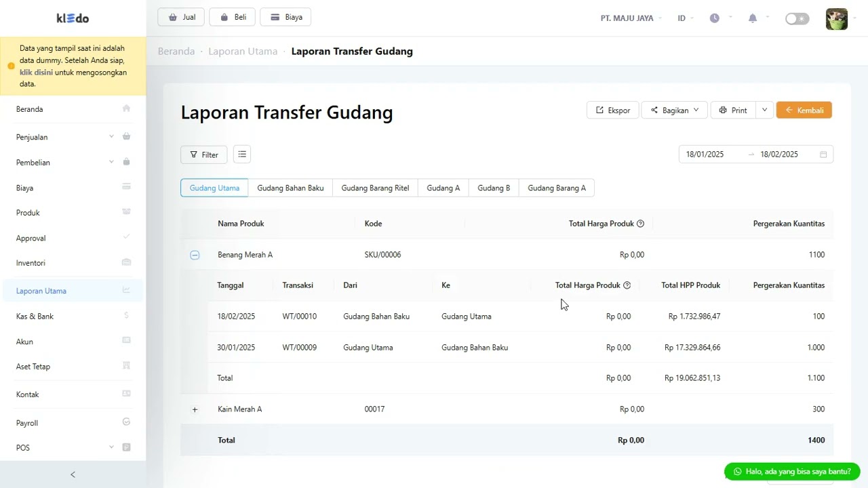Click transaction WT/00009

coord(300,348)
